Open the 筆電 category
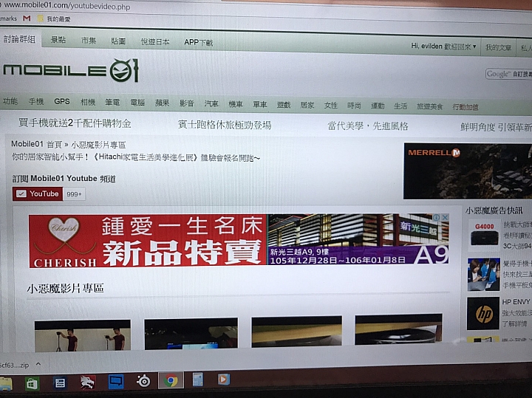Viewport: 532px width, 398px height. [112, 102]
